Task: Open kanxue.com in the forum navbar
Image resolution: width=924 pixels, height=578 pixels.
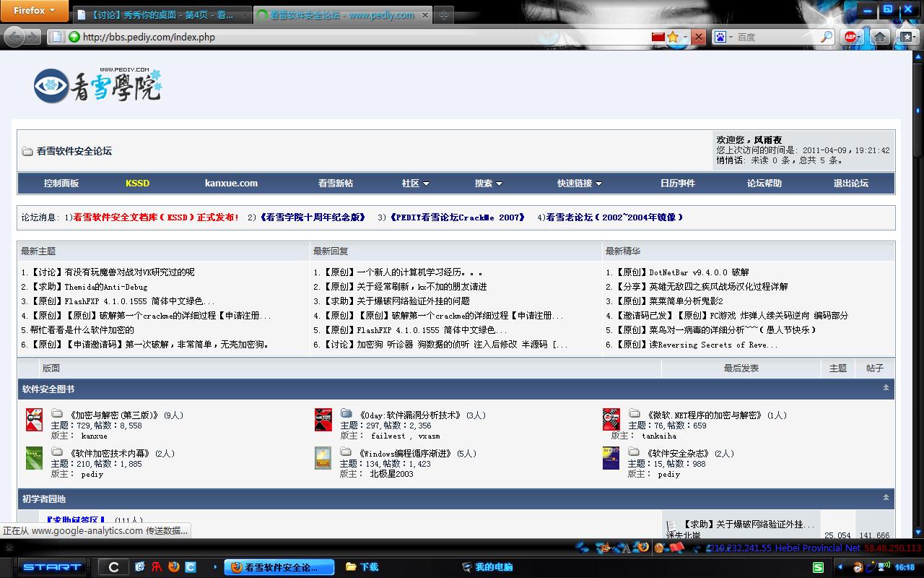Action: (x=231, y=184)
